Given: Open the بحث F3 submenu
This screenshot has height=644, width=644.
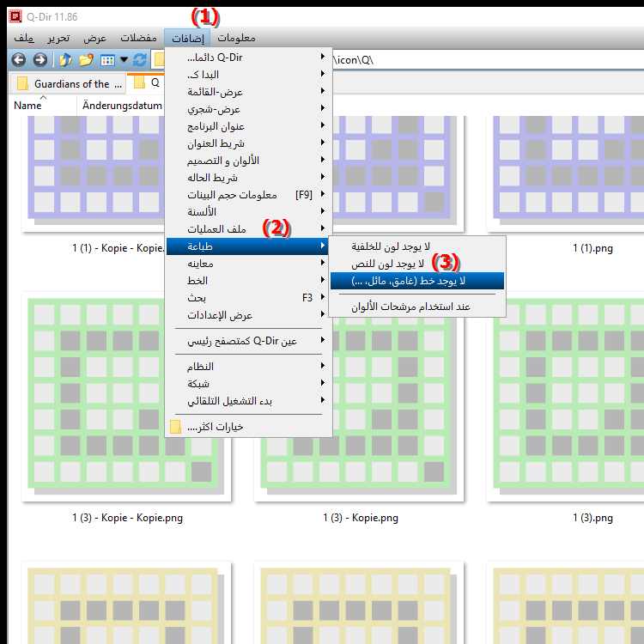Looking at the screenshot, I should 246,298.
